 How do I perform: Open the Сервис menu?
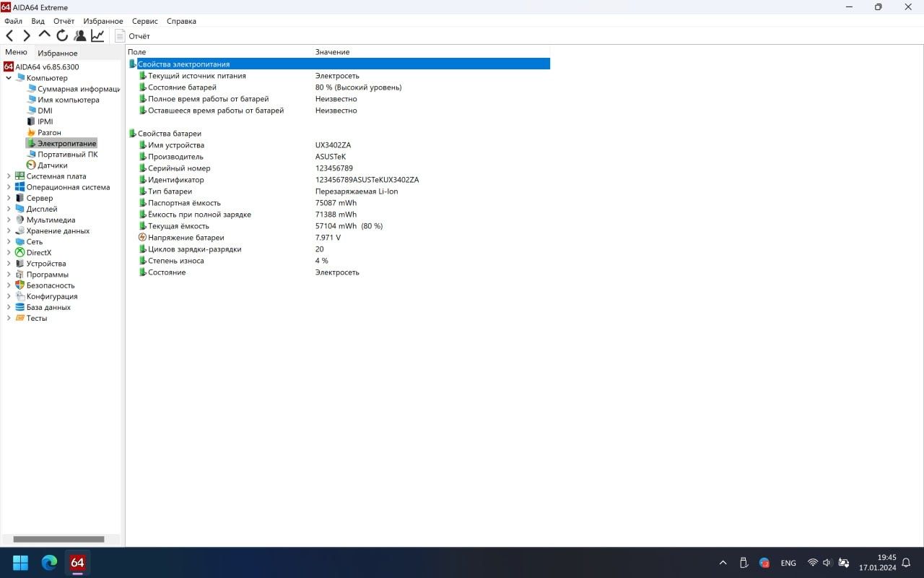pyautogui.click(x=144, y=21)
